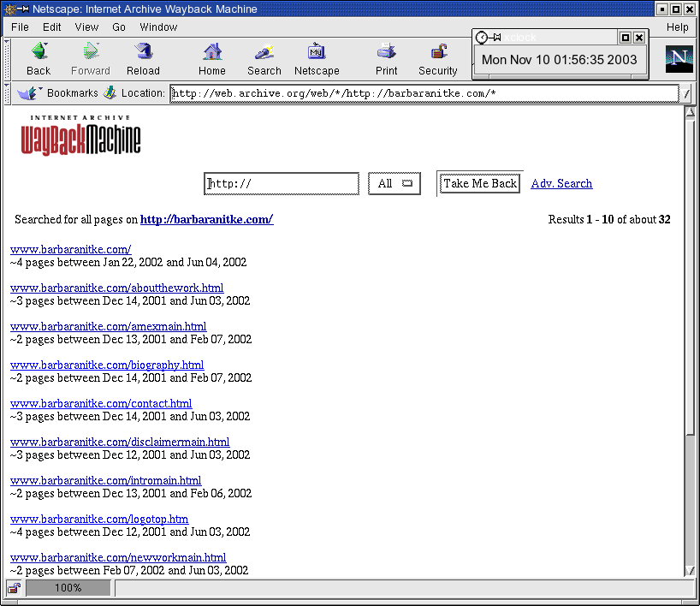Screen dimensions: 700x606
Task: Open the All type dropdown
Action: pyautogui.click(x=394, y=183)
